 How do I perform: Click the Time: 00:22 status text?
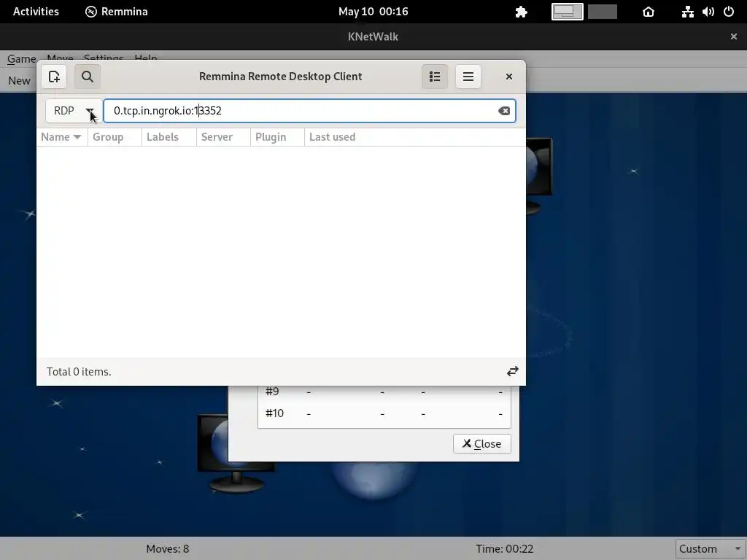click(505, 549)
